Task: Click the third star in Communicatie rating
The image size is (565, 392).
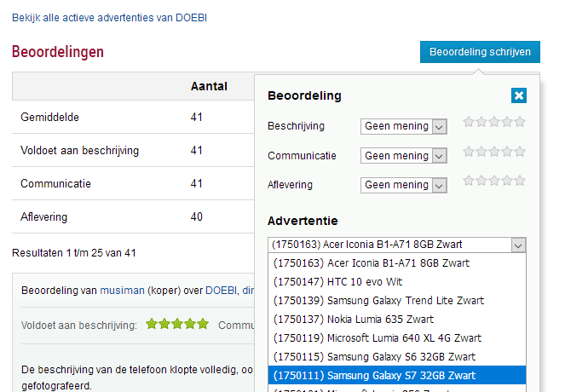Action: (x=494, y=152)
